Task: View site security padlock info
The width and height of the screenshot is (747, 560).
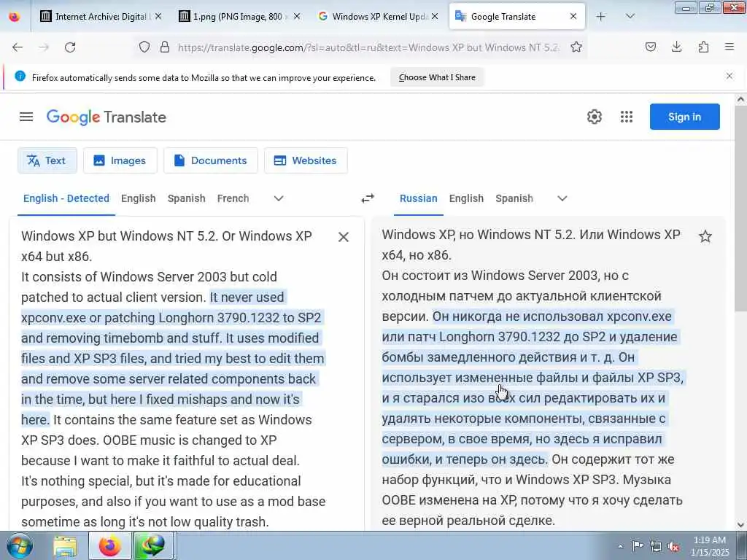Action: [x=165, y=47]
